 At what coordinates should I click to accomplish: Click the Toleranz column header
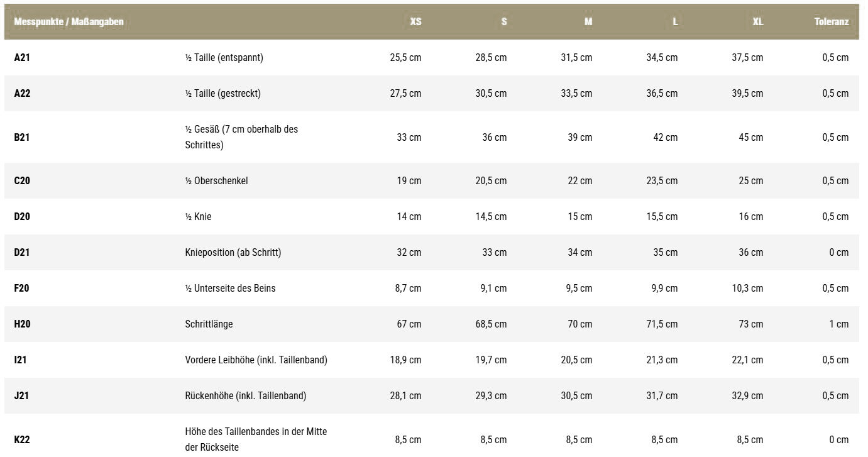tap(831, 21)
